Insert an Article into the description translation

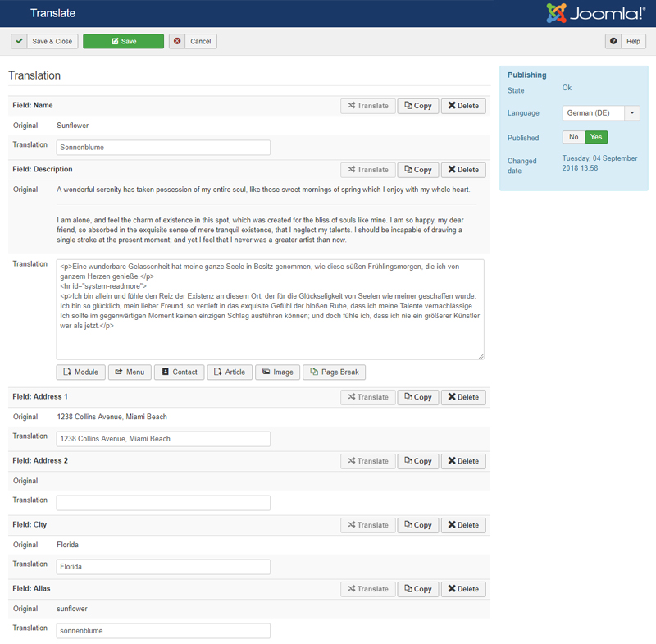click(x=230, y=372)
